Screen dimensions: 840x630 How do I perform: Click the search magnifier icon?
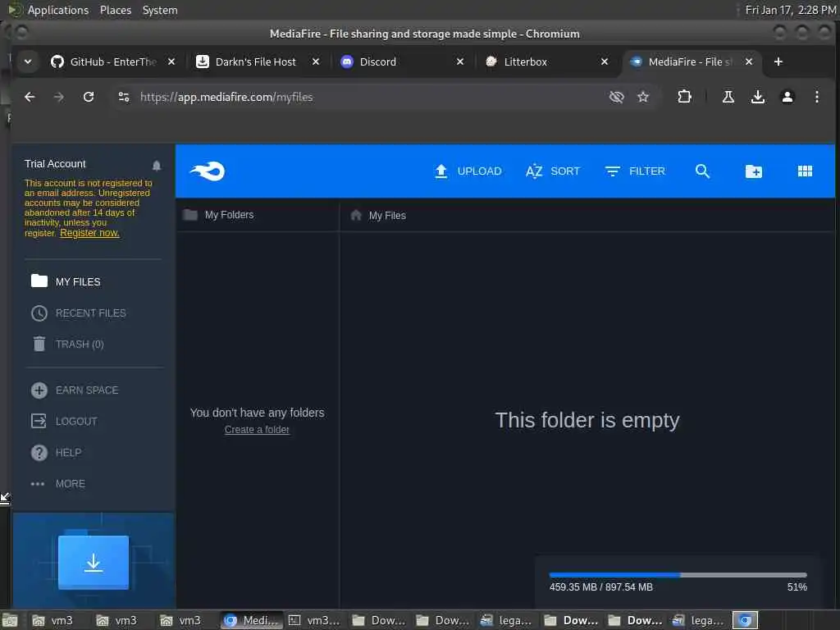702,171
